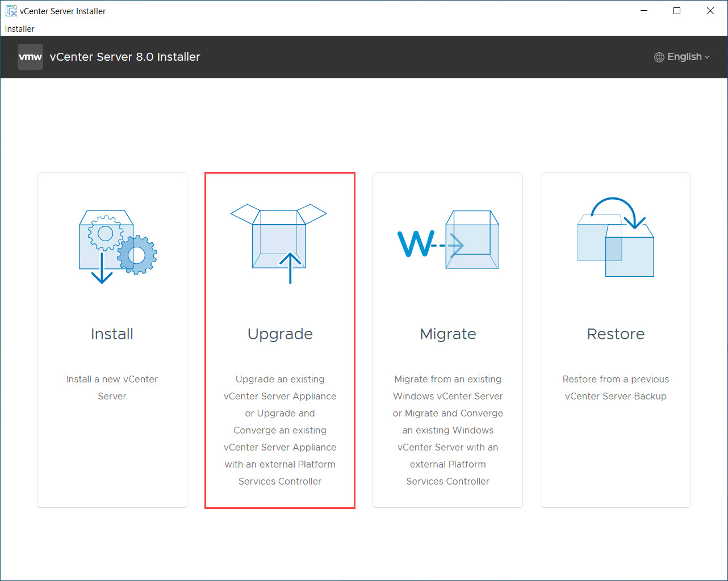Click the vmw logo in header
Image resolution: width=728 pixels, height=581 pixels.
(30, 57)
